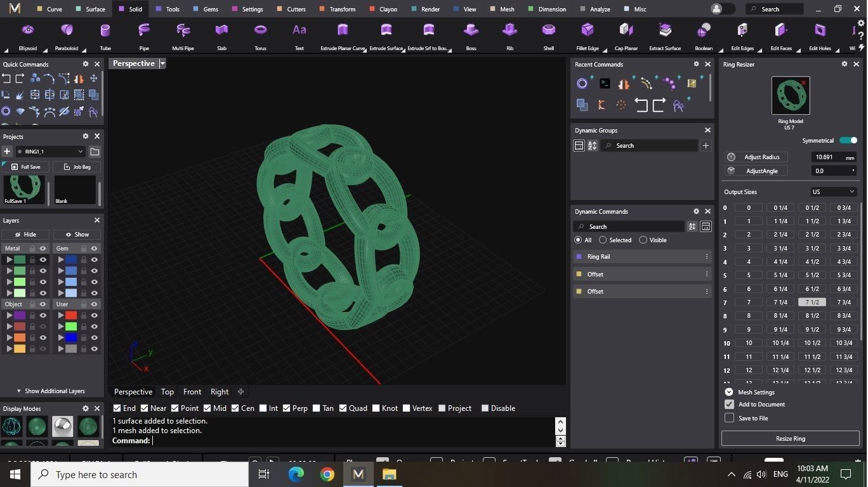Open Dynamic Commands settings gear
Screen dimensions: 868x487
point(696,211)
